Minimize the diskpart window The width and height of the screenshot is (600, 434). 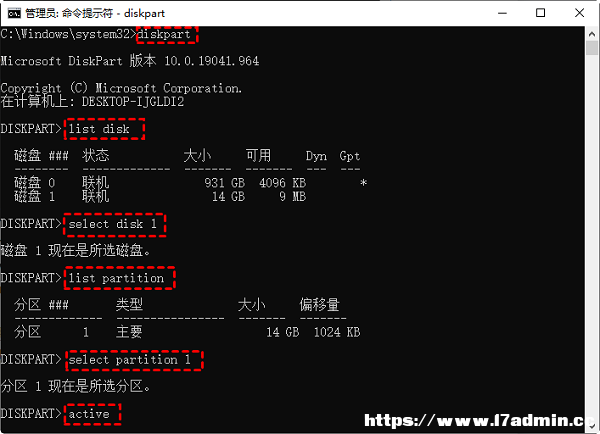502,13
